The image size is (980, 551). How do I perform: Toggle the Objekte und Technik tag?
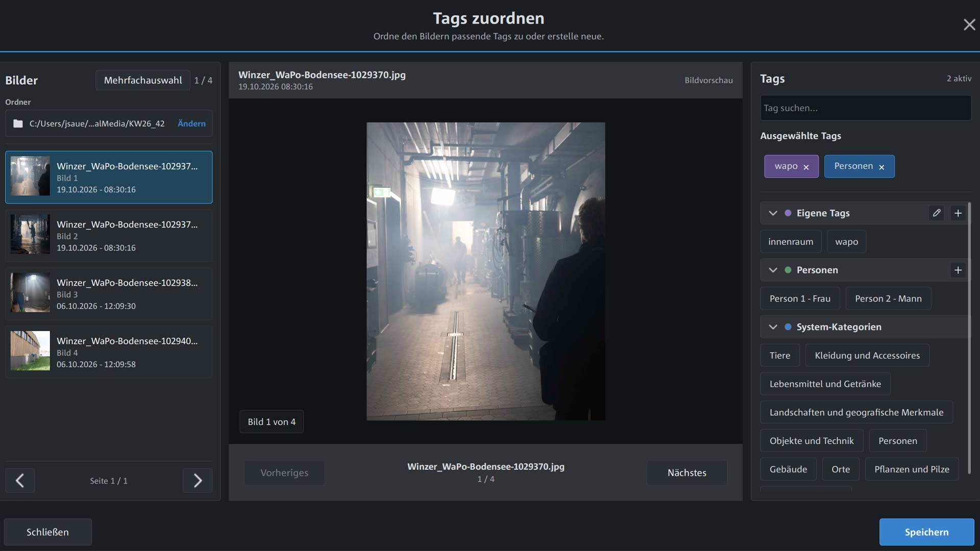(x=812, y=441)
